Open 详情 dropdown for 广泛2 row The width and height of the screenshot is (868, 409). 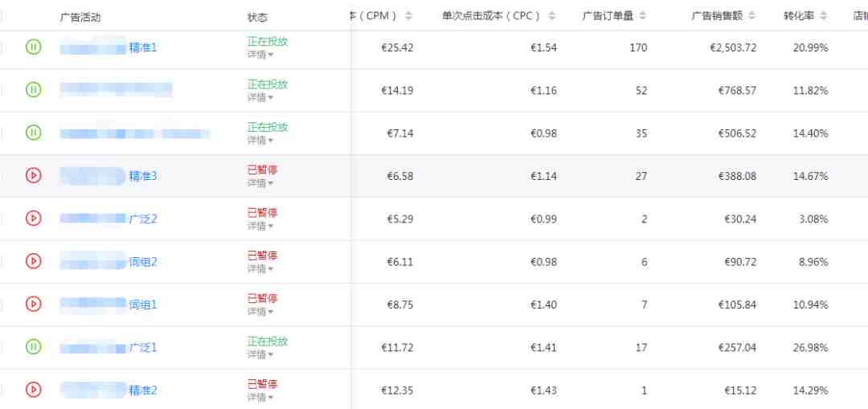(260, 226)
